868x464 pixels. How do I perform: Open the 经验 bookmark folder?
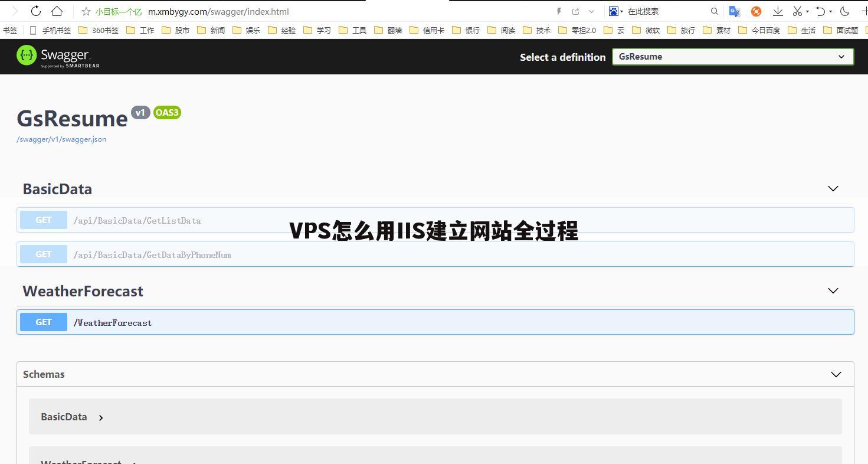click(x=282, y=30)
